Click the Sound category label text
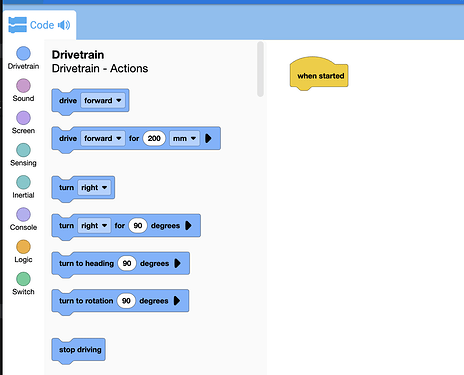The height and width of the screenshot is (375, 464). [x=23, y=98]
